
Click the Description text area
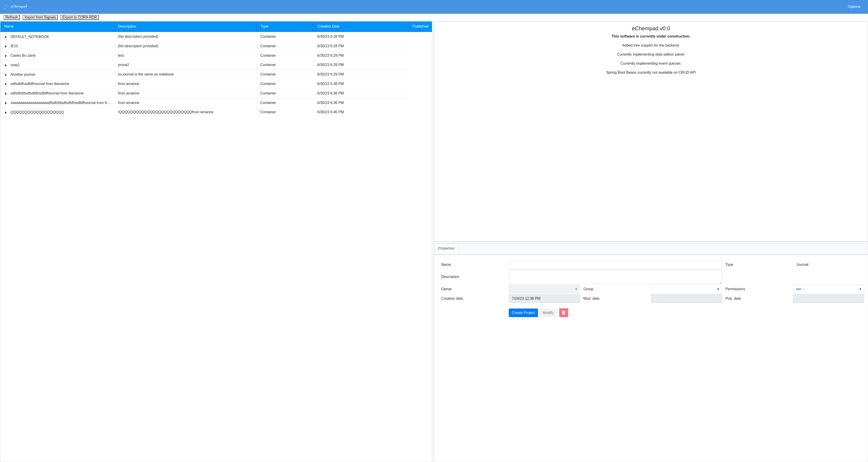point(615,277)
